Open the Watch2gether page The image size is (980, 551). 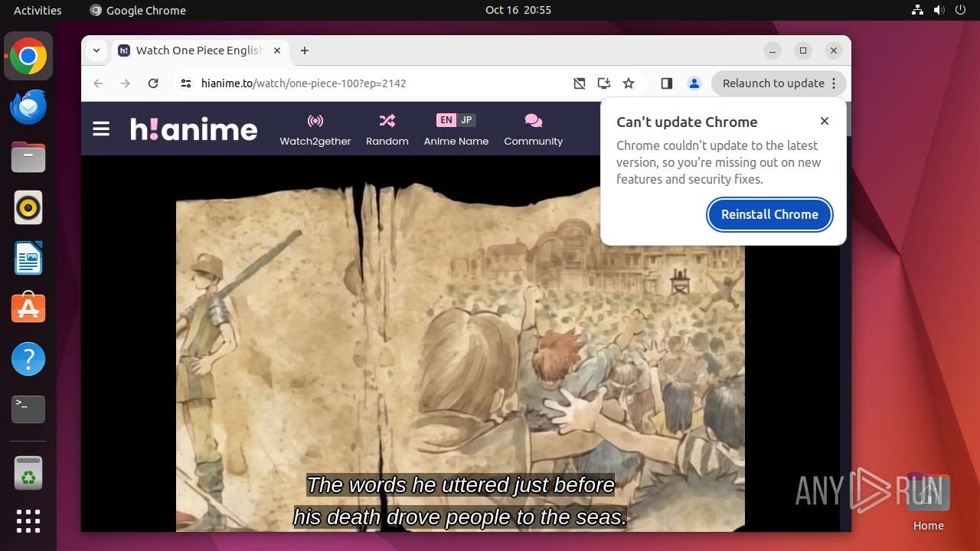(x=315, y=129)
